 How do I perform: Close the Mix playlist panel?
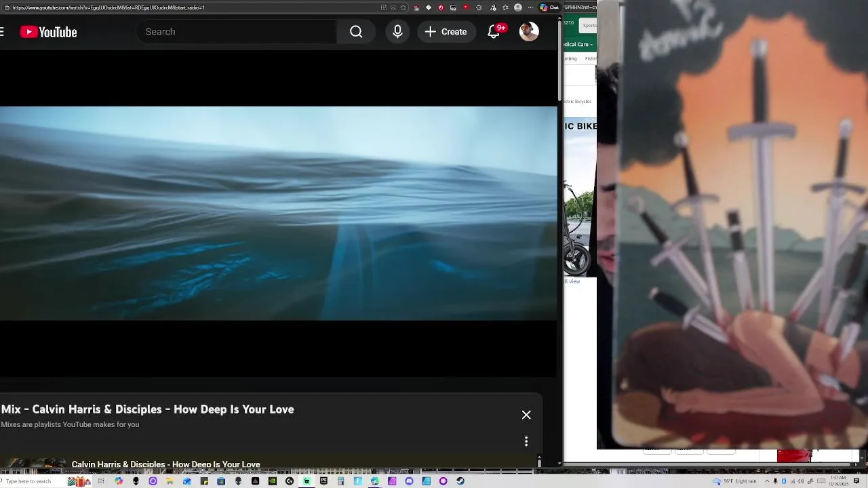point(526,415)
